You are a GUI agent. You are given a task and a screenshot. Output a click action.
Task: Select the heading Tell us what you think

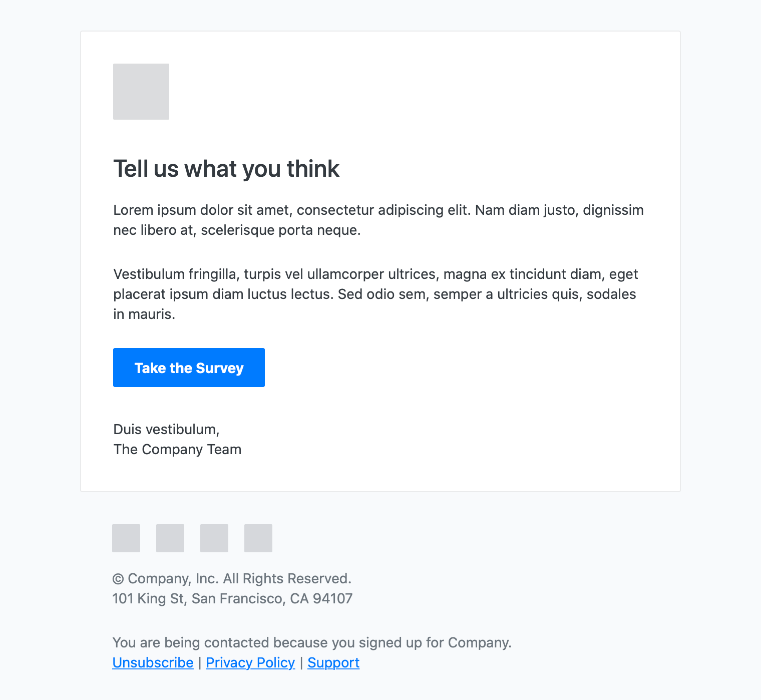pyautogui.click(x=226, y=169)
